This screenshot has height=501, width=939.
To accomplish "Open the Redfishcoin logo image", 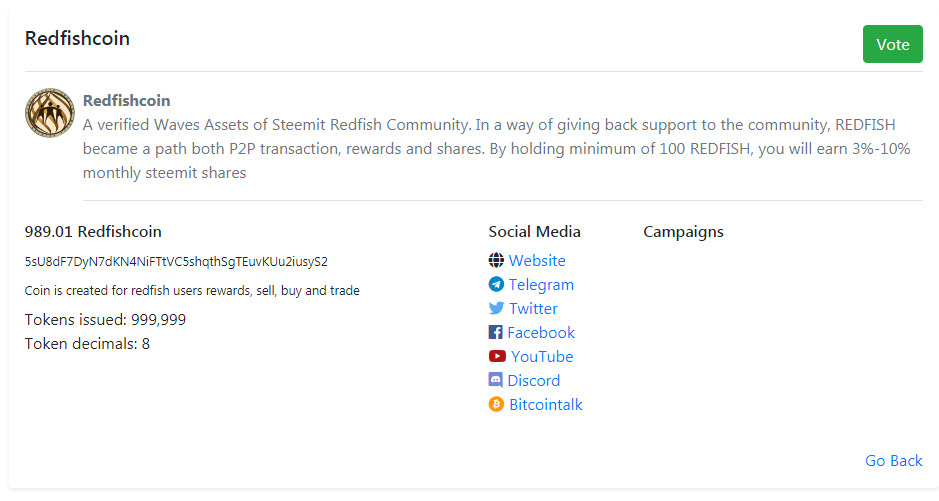I will (x=50, y=113).
